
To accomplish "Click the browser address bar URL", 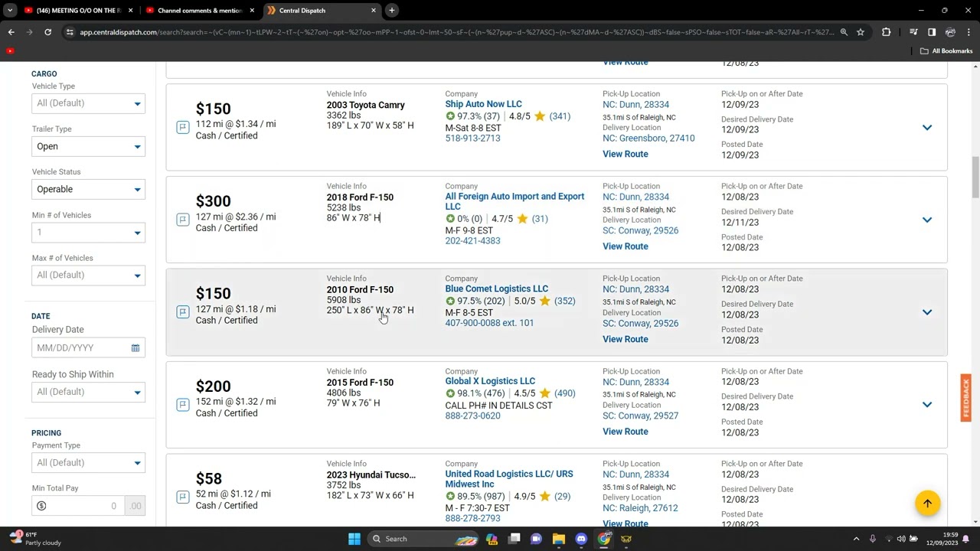I will coord(456,32).
